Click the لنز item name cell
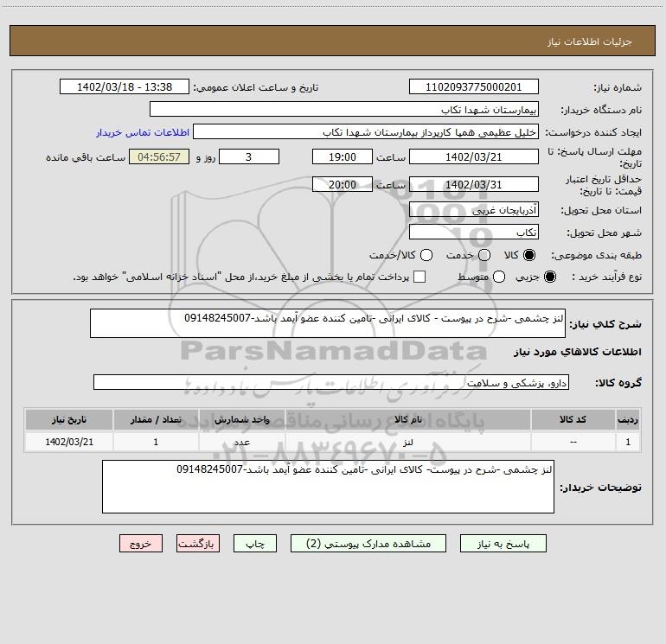Image resolution: width=666 pixels, height=644 pixels. pos(407,442)
